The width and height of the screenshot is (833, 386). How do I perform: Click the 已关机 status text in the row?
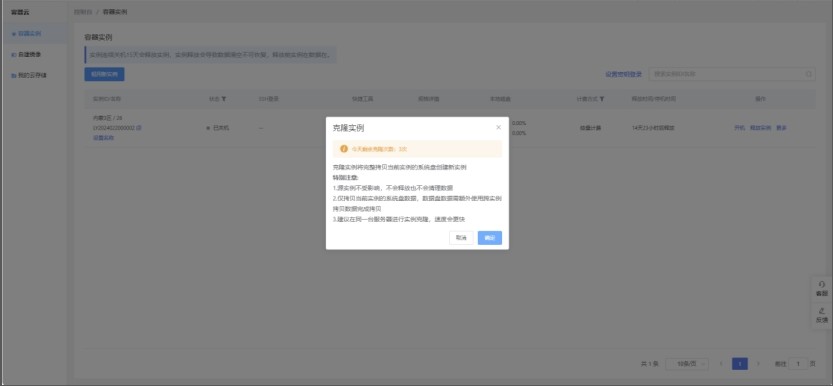click(x=220, y=128)
